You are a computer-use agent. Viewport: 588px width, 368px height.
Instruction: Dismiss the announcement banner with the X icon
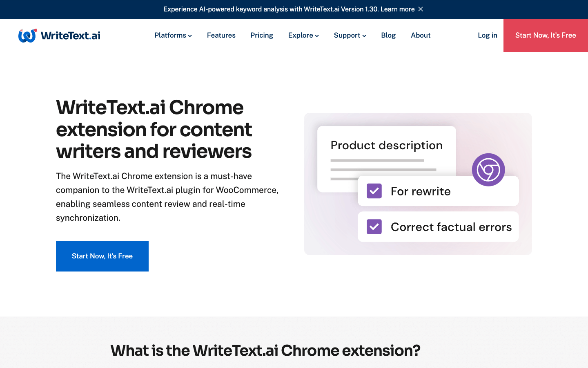pyautogui.click(x=421, y=9)
